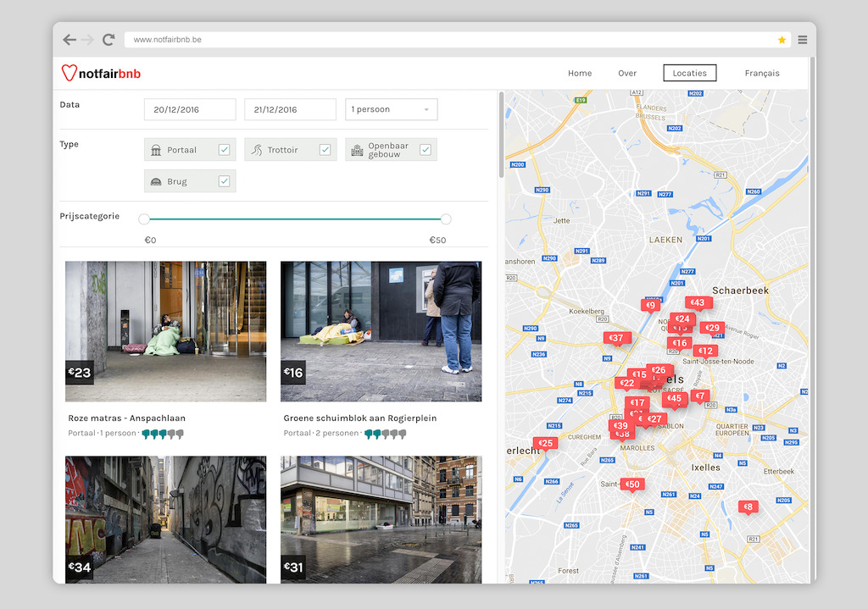Click the notfairbnb heart logo
Screen dimensions: 868x609
70,73
